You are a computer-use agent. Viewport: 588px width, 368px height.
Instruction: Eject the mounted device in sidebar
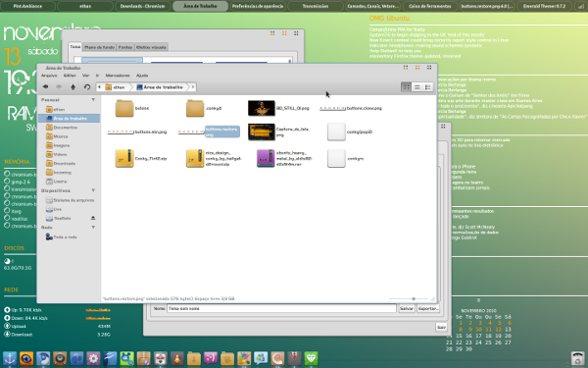click(93, 218)
